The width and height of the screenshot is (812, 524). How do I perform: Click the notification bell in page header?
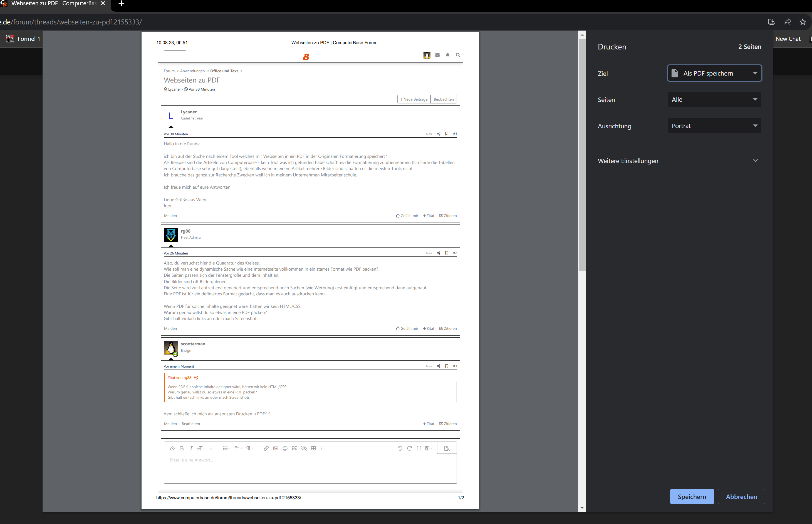click(x=447, y=55)
